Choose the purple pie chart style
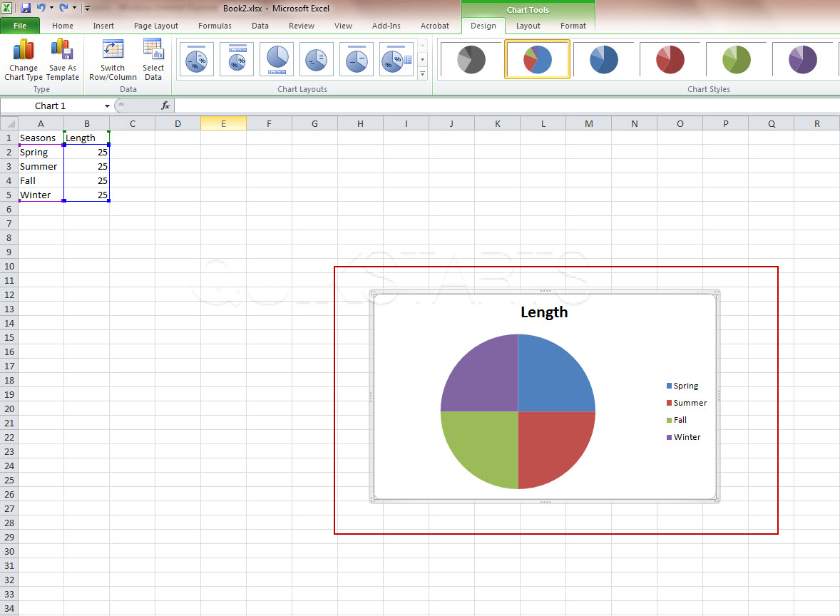 pyautogui.click(x=803, y=59)
